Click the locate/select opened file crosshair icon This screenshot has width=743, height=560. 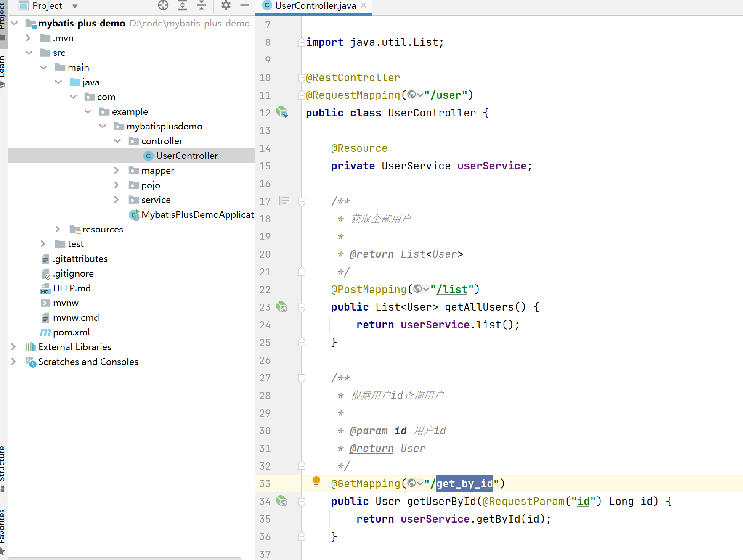[x=163, y=5]
